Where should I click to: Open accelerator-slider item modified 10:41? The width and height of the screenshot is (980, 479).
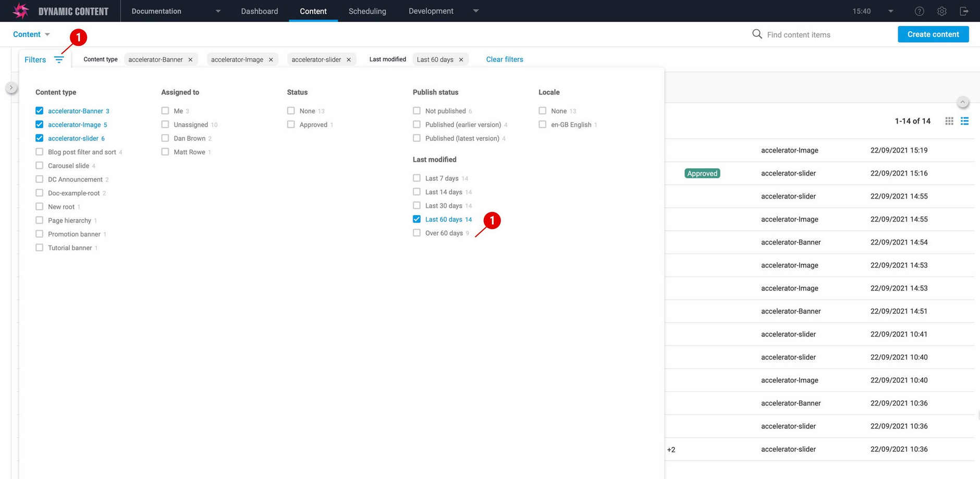point(820,334)
